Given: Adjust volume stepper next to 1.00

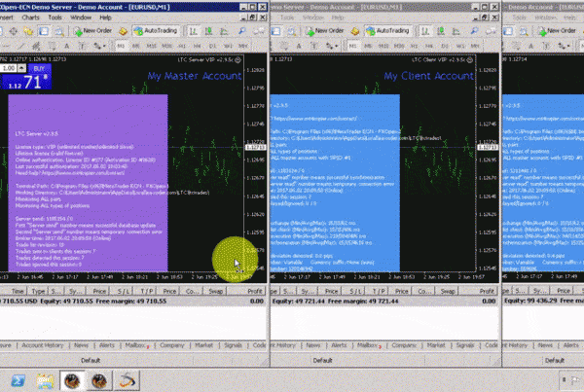Looking at the screenshot, I should coord(22,68).
